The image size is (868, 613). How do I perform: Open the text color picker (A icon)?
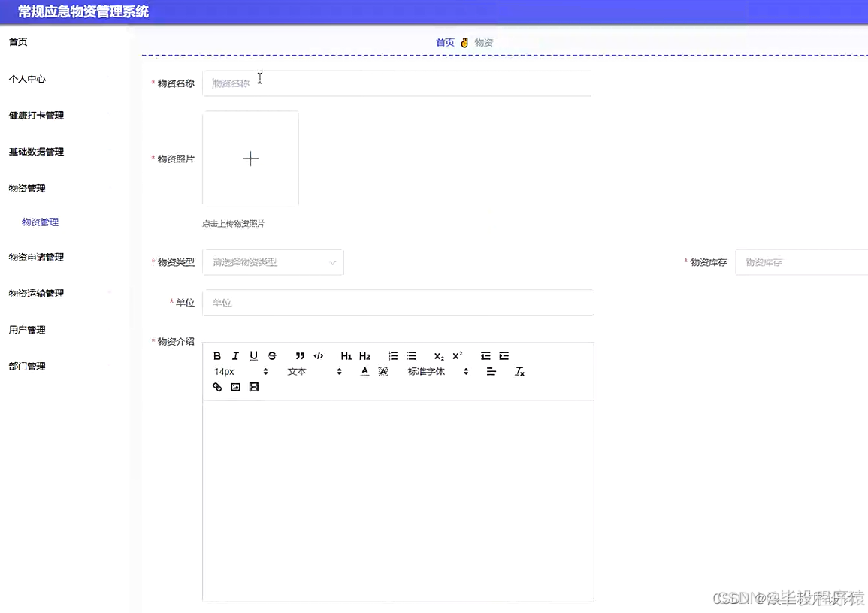click(364, 371)
